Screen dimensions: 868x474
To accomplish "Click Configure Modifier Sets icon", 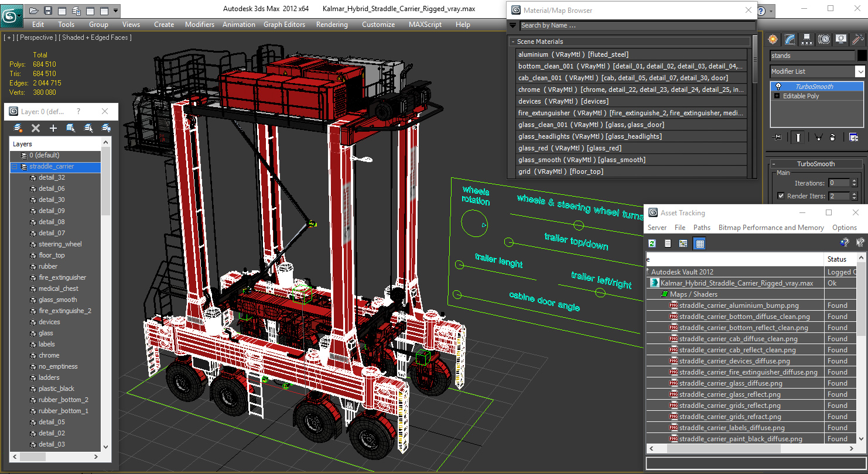I will (x=853, y=137).
